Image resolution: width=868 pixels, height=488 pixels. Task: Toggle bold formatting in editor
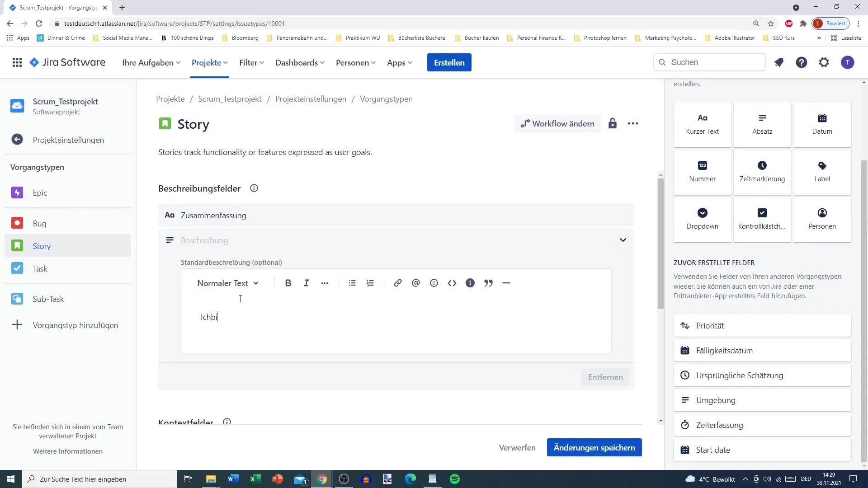[288, 283]
